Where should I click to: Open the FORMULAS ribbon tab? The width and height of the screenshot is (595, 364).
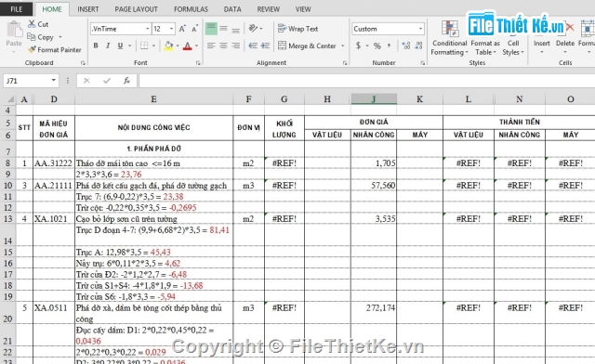191,9
